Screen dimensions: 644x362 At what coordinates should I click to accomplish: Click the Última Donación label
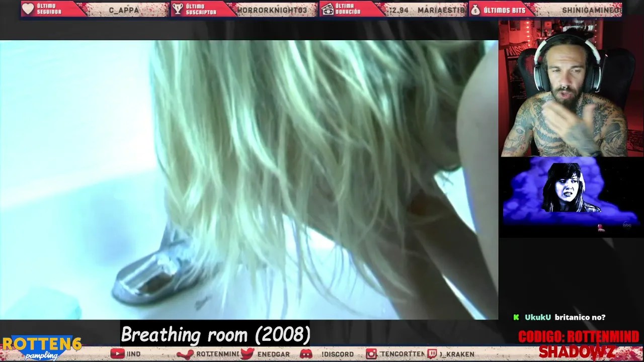click(348, 9)
